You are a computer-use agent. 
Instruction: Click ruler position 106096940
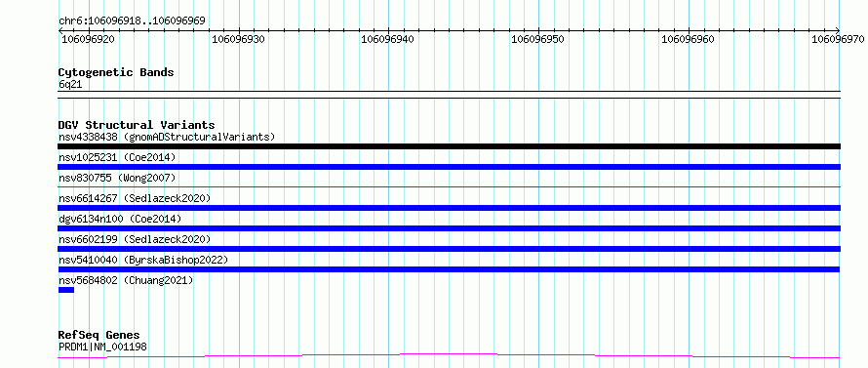[x=388, y=39]
